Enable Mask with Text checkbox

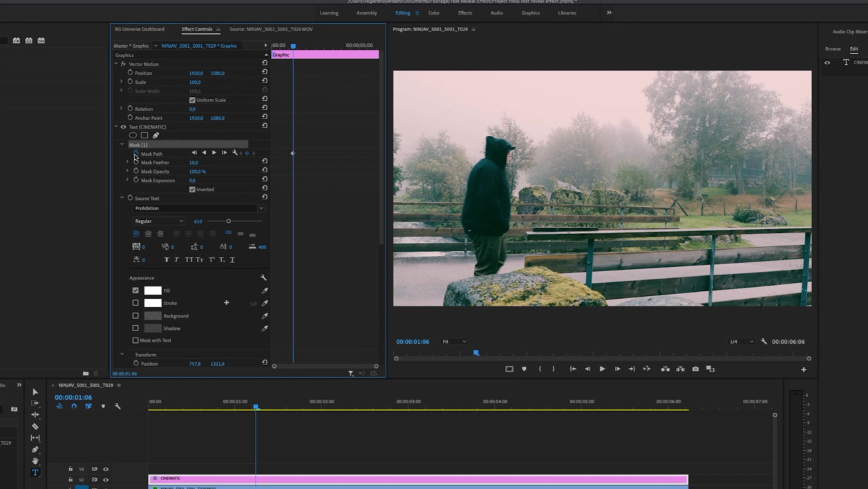click(x=135, y=340)
